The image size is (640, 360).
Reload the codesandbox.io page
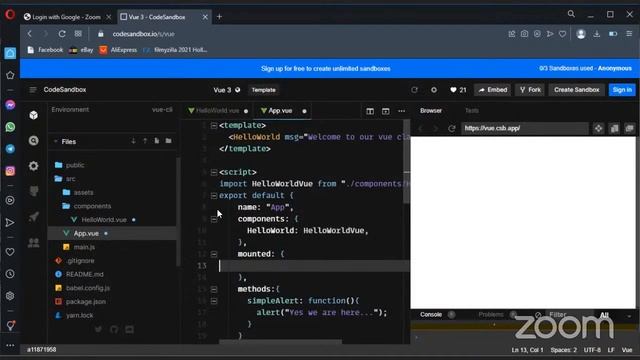click(62, 34)
